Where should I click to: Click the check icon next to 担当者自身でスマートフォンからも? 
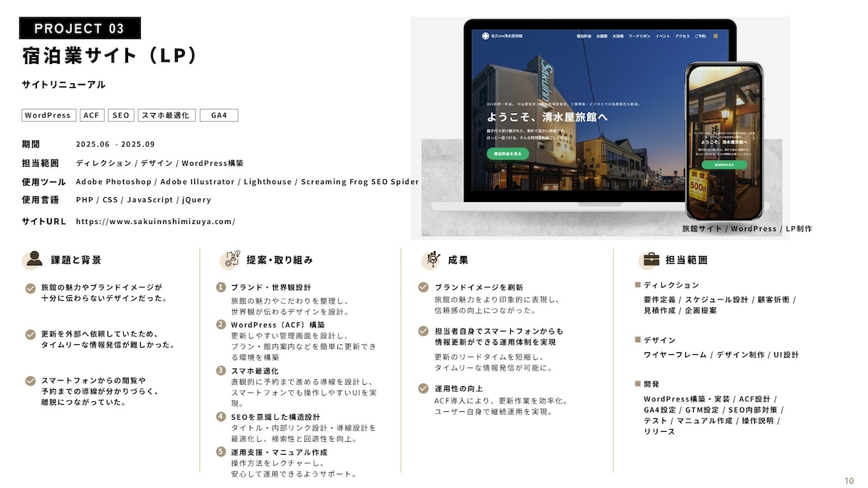pyautogui.click(x=422, y=331)
